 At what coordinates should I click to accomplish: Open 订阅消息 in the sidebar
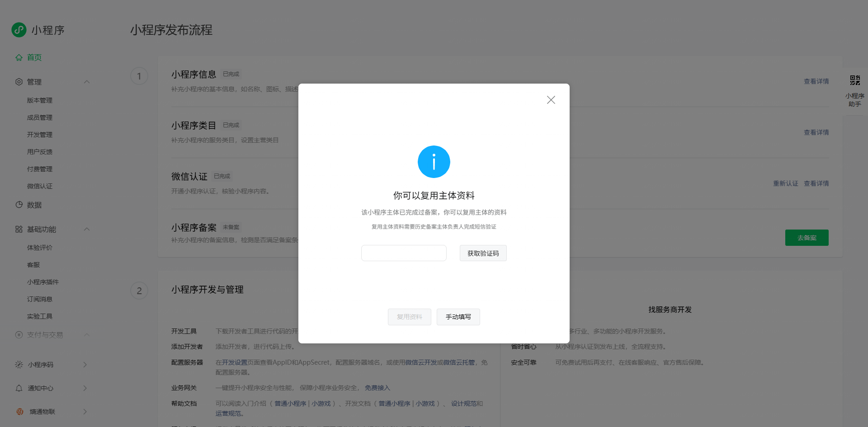pyautogui.click(x=40, y=299)
